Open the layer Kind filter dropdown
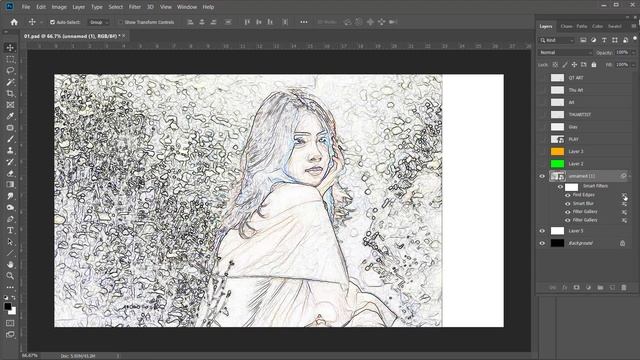Viewport: 640px width, 360px height. click(x=557, y=40)
